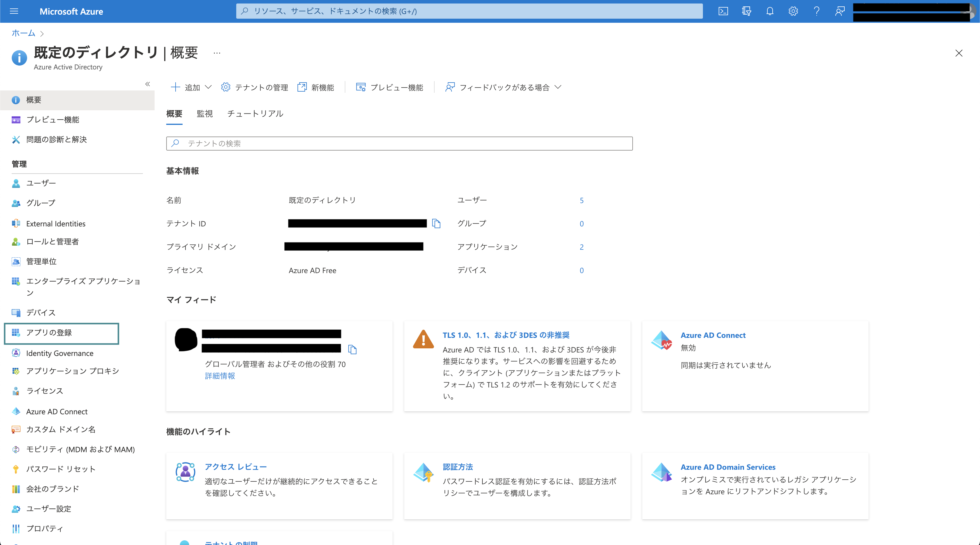Switch to the 概要 tab
This screenshot has width=980, height=545.
click(x=174, y=114)
